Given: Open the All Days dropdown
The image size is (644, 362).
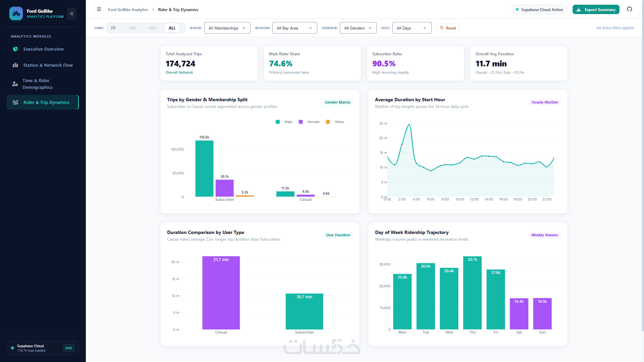Looking at the screenshot, I should pos(412,28).
